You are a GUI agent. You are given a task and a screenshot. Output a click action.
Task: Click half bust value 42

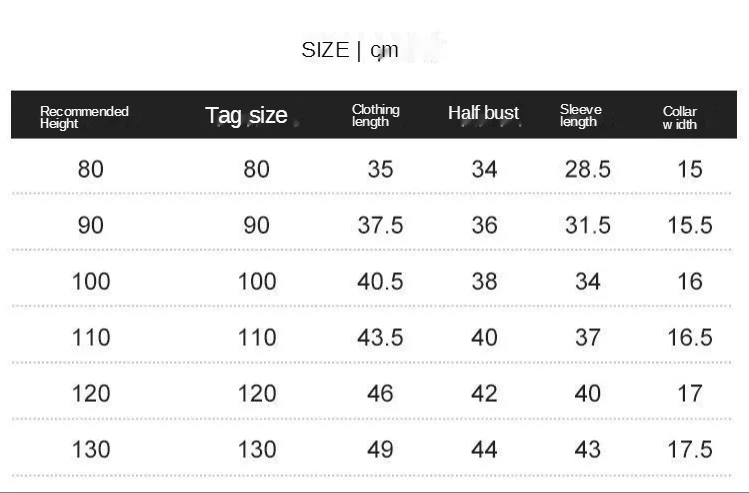pyautogui.click(x=484, y=393)
